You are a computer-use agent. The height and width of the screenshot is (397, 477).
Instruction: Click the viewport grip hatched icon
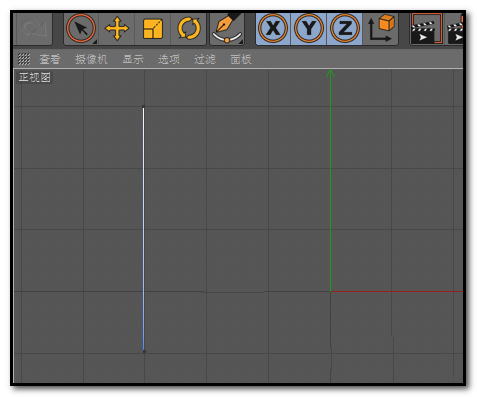click(x=24, y=59)
